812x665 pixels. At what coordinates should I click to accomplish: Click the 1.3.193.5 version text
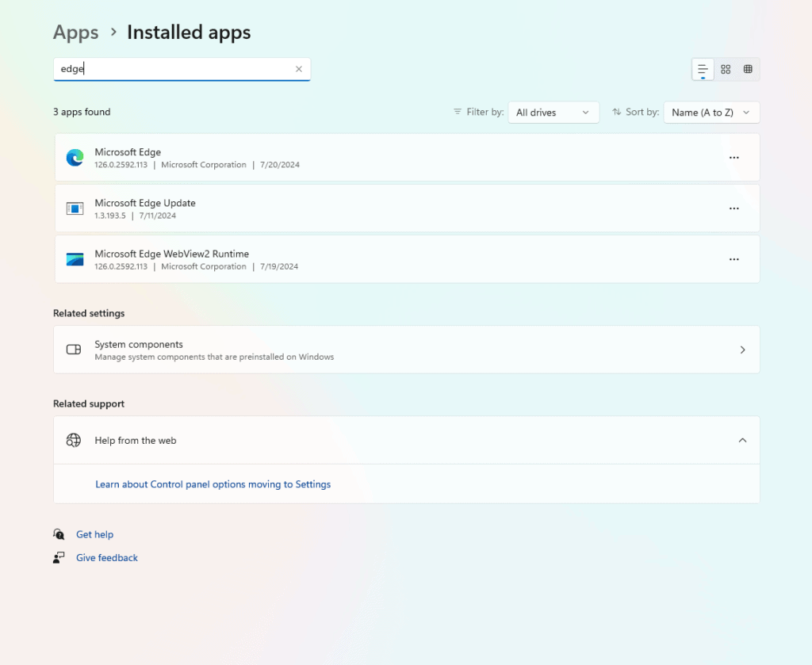tap(109, 216)
